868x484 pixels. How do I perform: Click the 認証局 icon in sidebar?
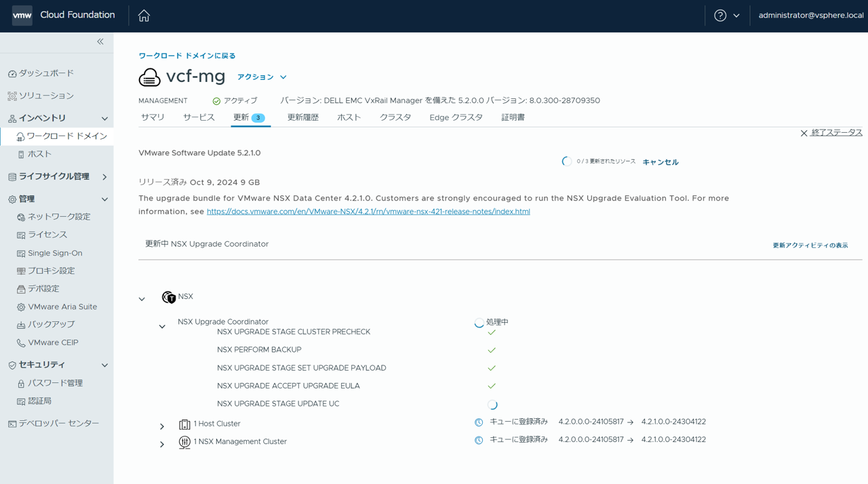coord(21,402)
